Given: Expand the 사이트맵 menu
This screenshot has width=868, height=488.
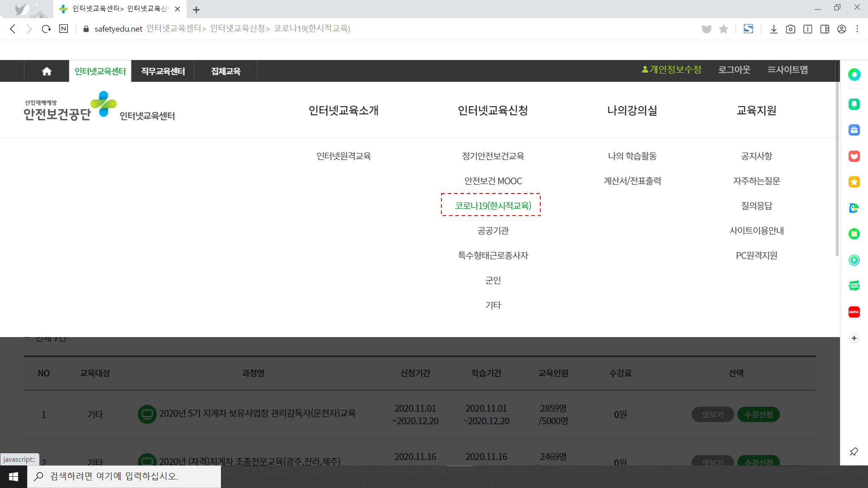Looking at the screenshot, I should pyautogui.click(x=787, y=70).
